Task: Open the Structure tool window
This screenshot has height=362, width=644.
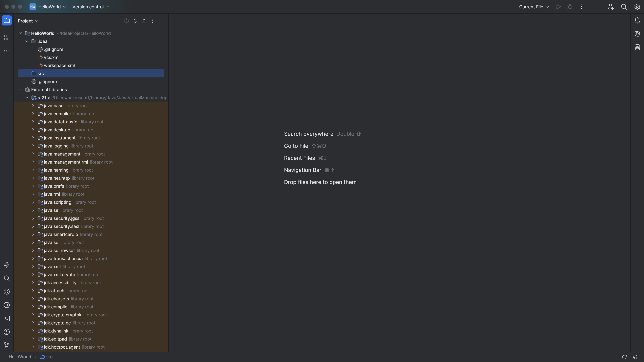Action: point(7,38)
